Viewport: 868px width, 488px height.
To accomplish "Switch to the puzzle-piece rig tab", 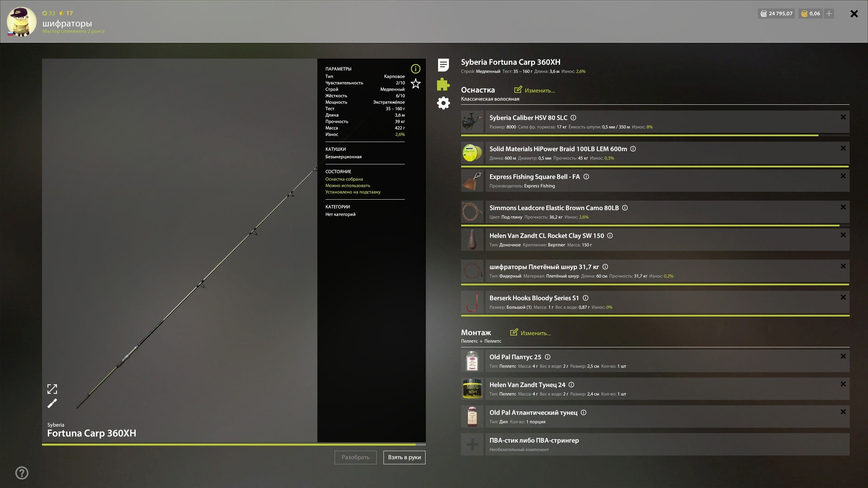I will pos(443,84).
